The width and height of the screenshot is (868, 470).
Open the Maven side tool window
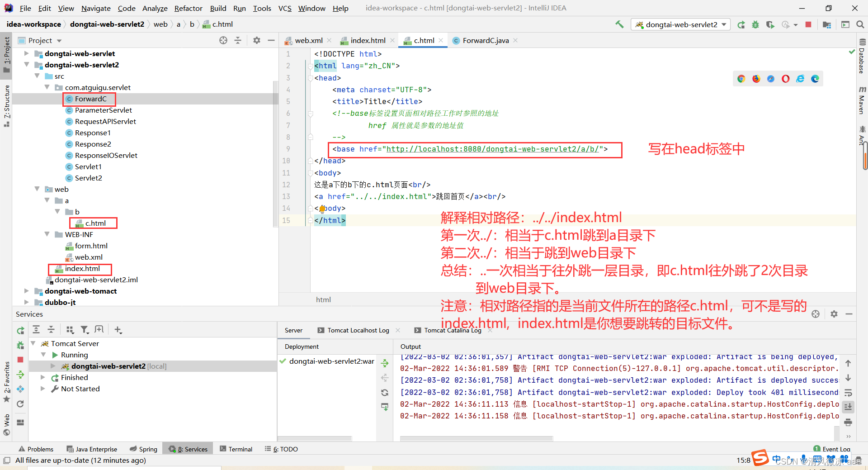tap(862, 100)
